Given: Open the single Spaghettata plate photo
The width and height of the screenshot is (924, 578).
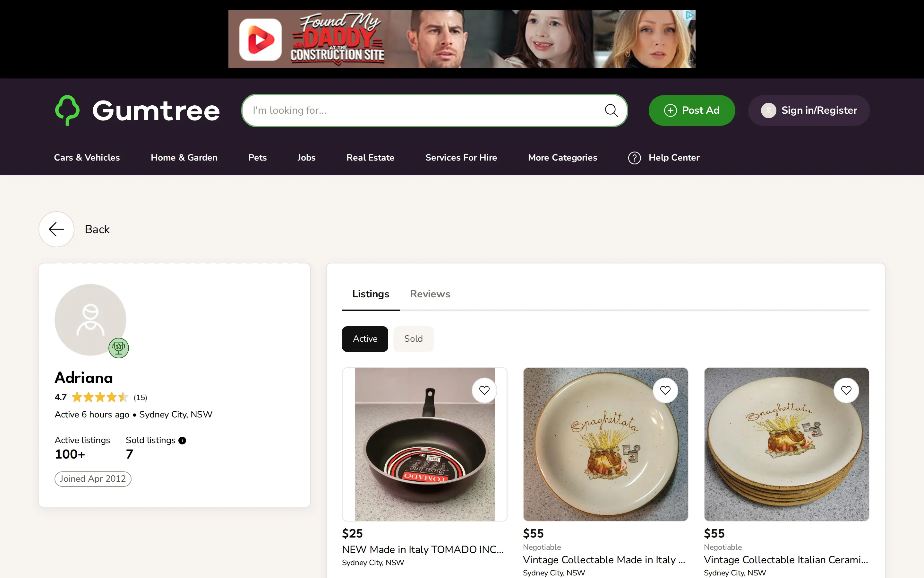Looking at the screenshot, I should point(605,444).
